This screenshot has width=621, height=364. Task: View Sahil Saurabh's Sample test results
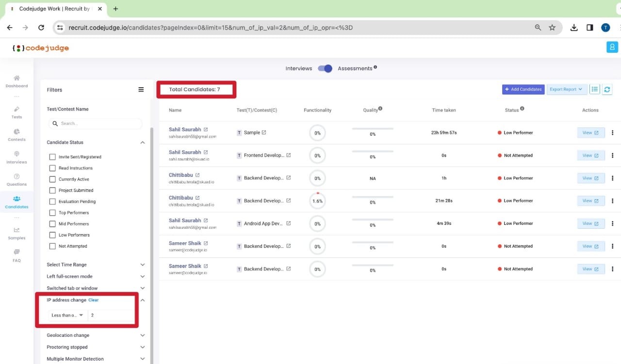coord(590,132)
